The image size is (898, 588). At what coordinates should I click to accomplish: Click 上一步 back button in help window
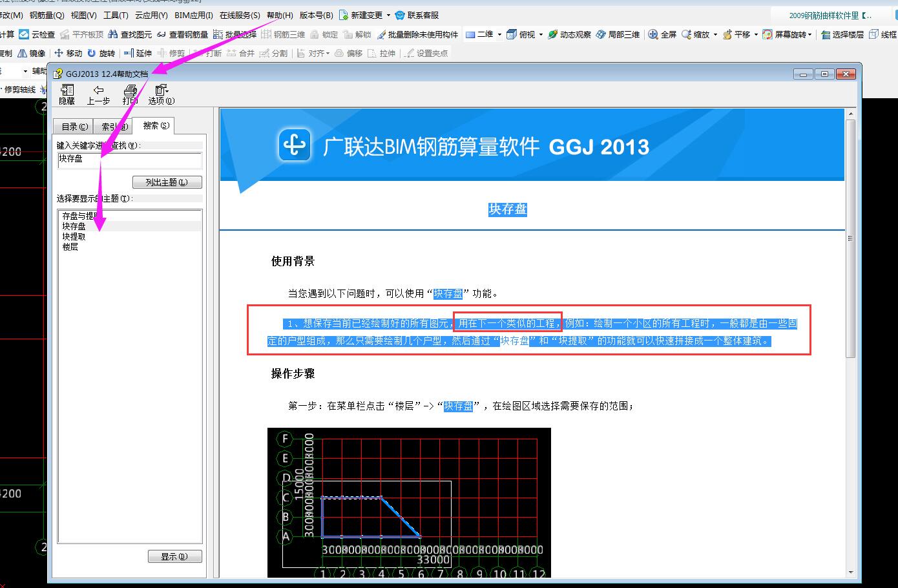point(98,94)
